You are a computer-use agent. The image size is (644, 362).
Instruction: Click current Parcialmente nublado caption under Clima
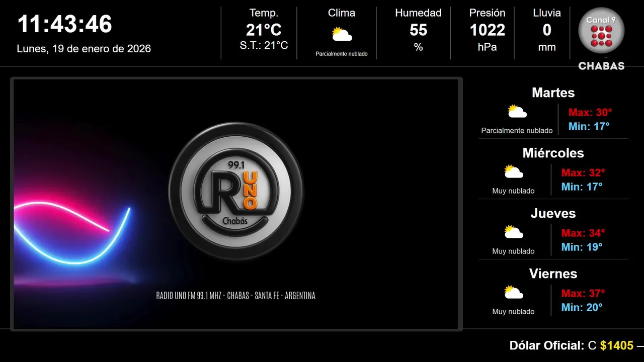(x=342, y=54)
